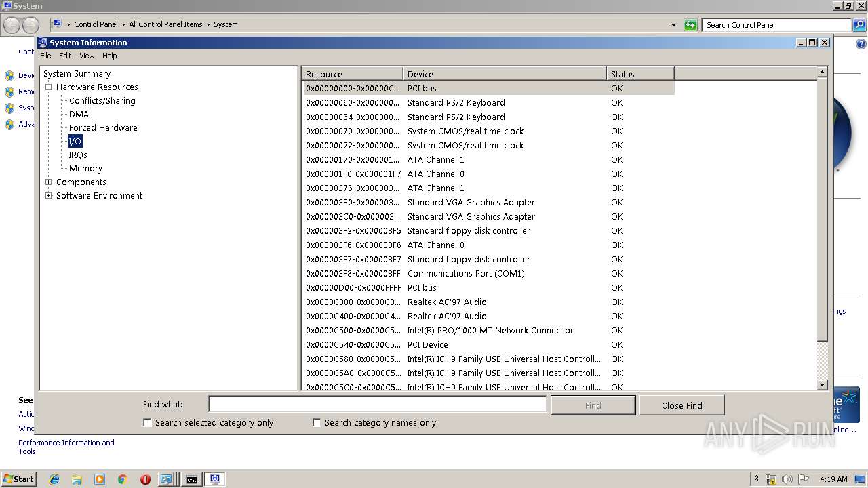Click Performance Information and Tools link
This screenshot has height=488, width=868.
[66, 447]
